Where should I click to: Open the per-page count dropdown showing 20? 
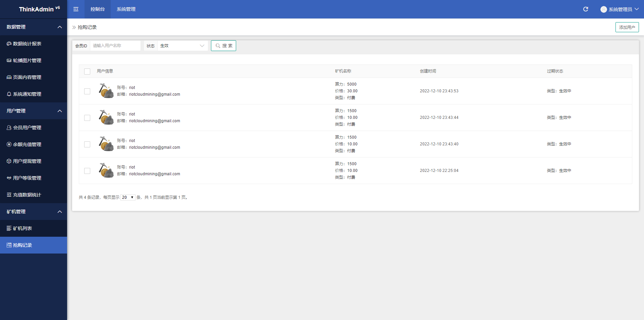[x=128, y=197]
